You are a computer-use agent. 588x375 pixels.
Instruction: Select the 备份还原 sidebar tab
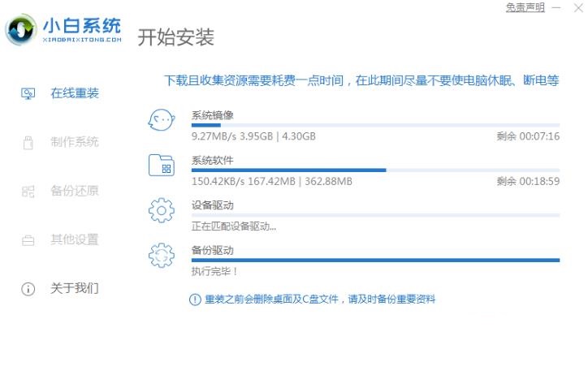75,191
